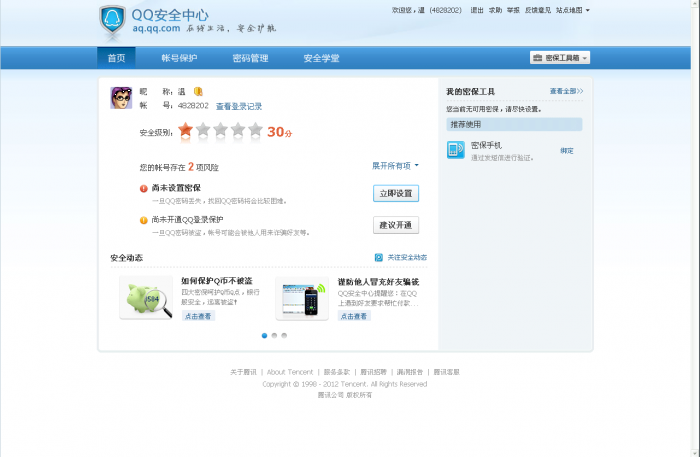Click the 漏洞报告 footer link
700x457 pixels.
410,372
